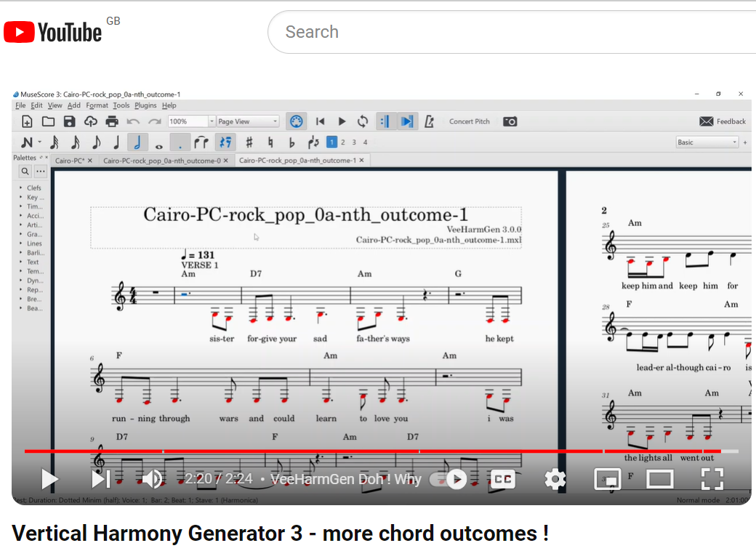Select whole note duration
756x551 pixels.
point(158,145)
